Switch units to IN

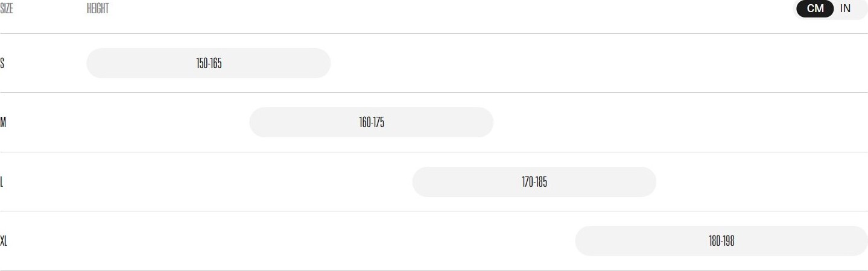[x=845, y=8]
